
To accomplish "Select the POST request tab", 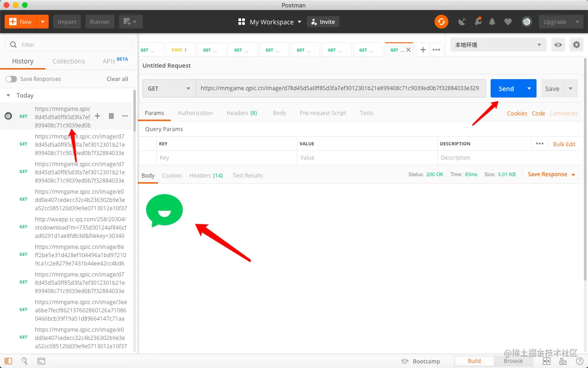I will tap(180, 50).
